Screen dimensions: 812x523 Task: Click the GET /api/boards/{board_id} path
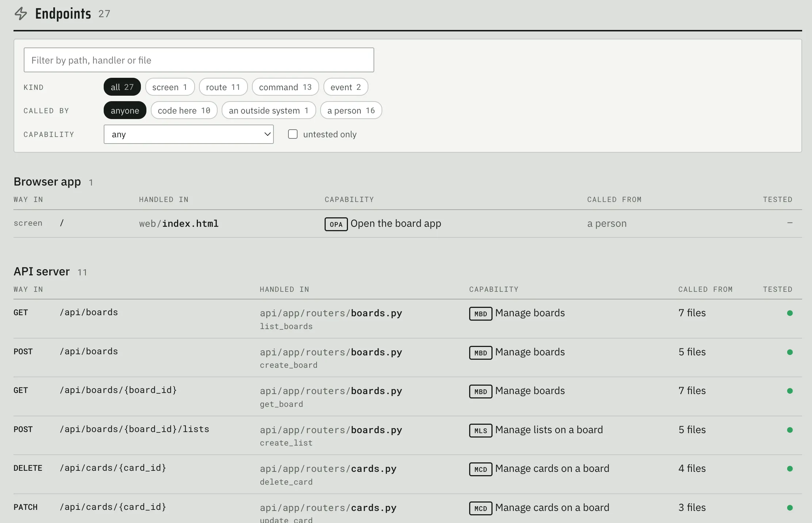coord(118,390)
